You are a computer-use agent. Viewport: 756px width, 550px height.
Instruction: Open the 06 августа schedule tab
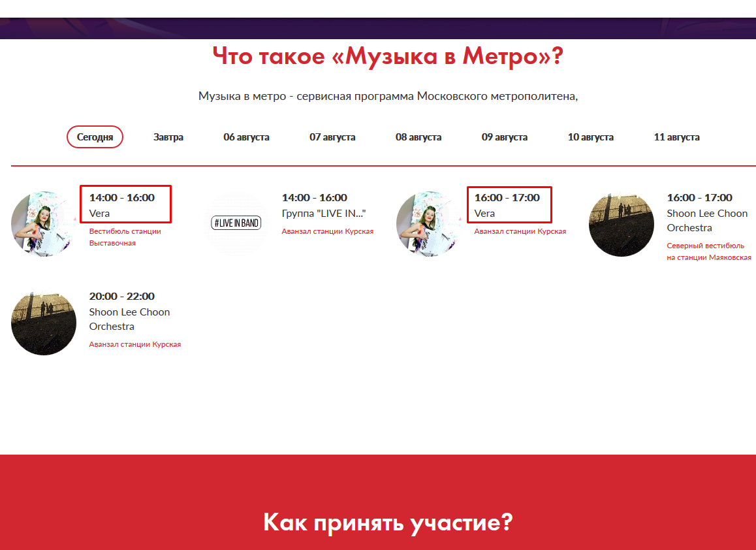(246, 137)
